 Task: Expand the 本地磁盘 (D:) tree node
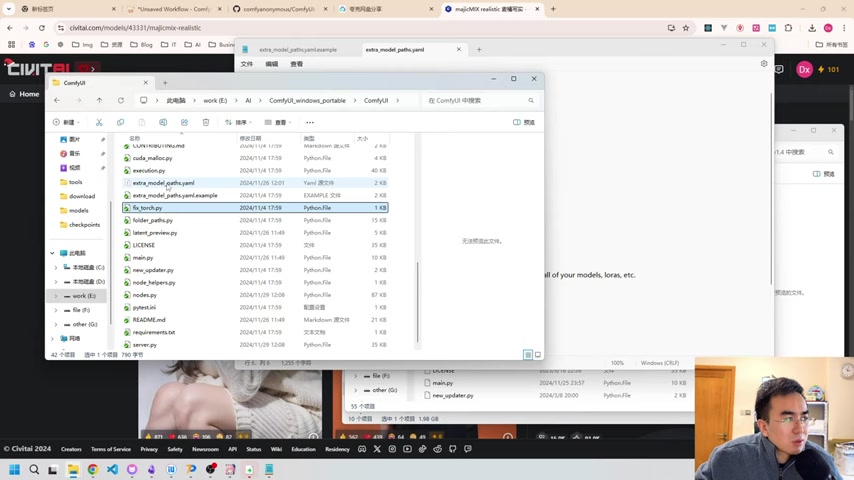[56, 282]
